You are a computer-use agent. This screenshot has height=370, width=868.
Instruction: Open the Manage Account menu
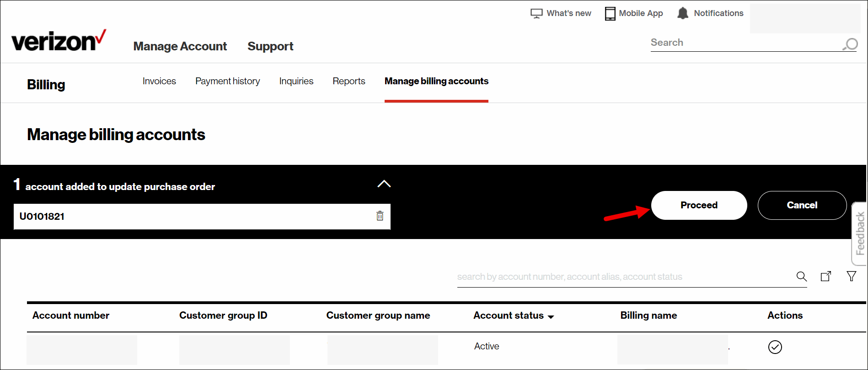pyautogui.click(x=180, y=46)
